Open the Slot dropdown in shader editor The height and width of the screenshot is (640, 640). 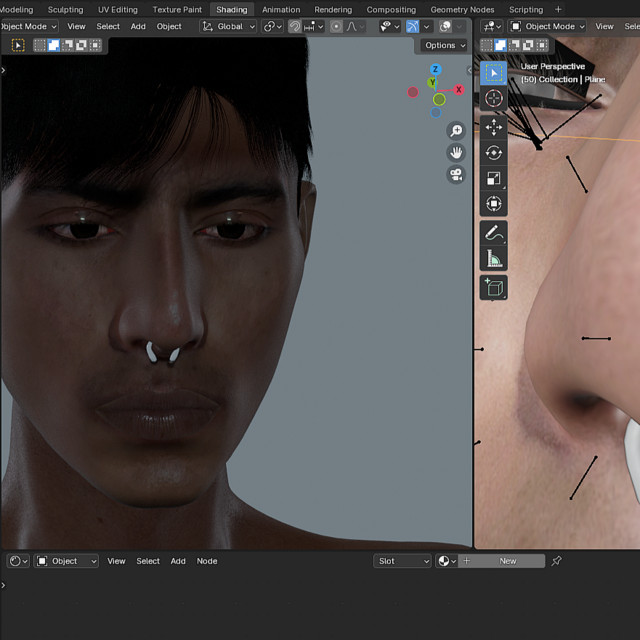(403, 561)
